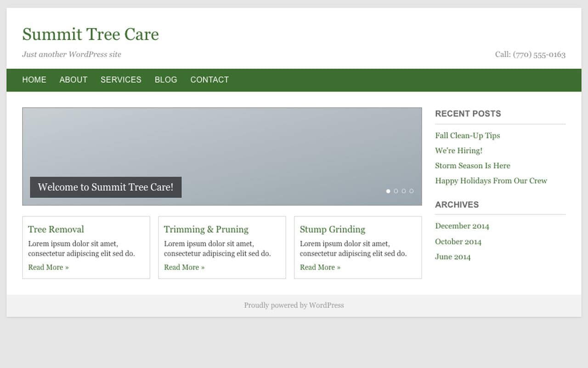This screenshot has width=588, height=368.
Task: Click Read More under Trimming & Pruning
Action: [x=184, y=267]
